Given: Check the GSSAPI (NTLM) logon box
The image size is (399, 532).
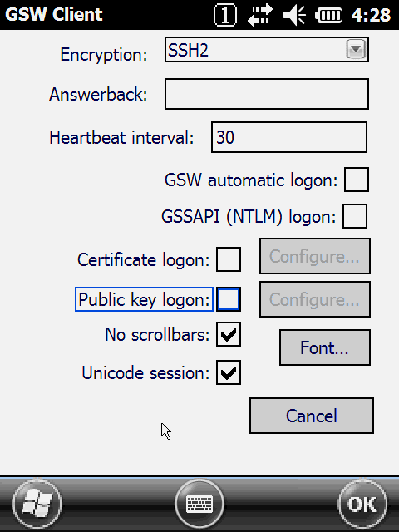Looking at the screenshot, I should pos(355,216).
